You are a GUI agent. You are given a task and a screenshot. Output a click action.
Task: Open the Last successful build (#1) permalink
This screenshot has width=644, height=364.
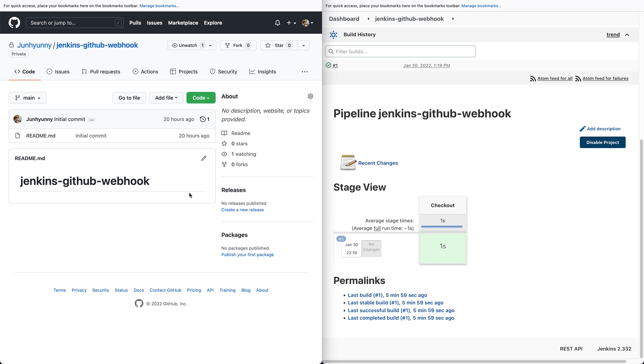(x=401, y=311)
